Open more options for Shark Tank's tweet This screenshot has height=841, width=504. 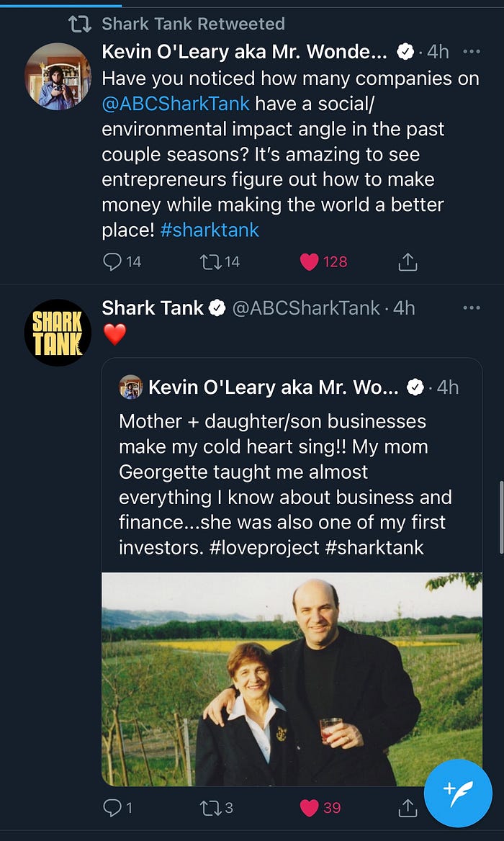pos(472,308)
